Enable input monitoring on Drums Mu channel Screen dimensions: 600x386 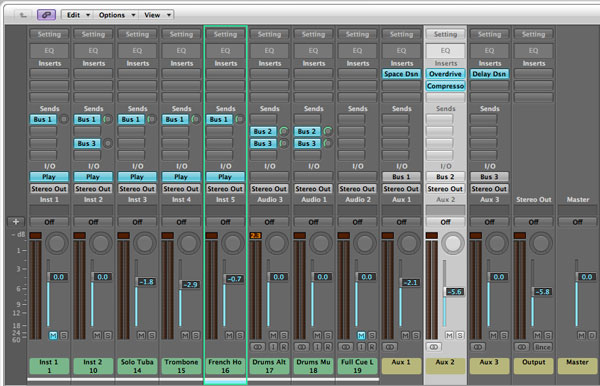click(x=317, y=347)
